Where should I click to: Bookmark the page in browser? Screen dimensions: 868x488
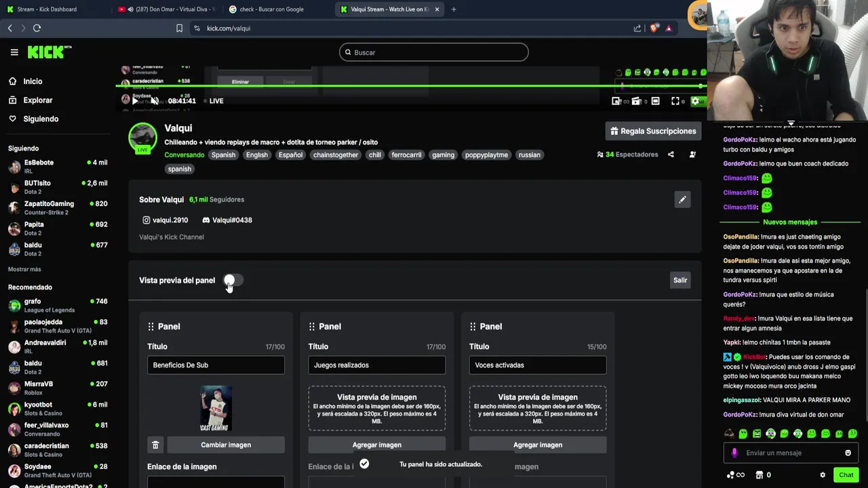coord(179,28)
